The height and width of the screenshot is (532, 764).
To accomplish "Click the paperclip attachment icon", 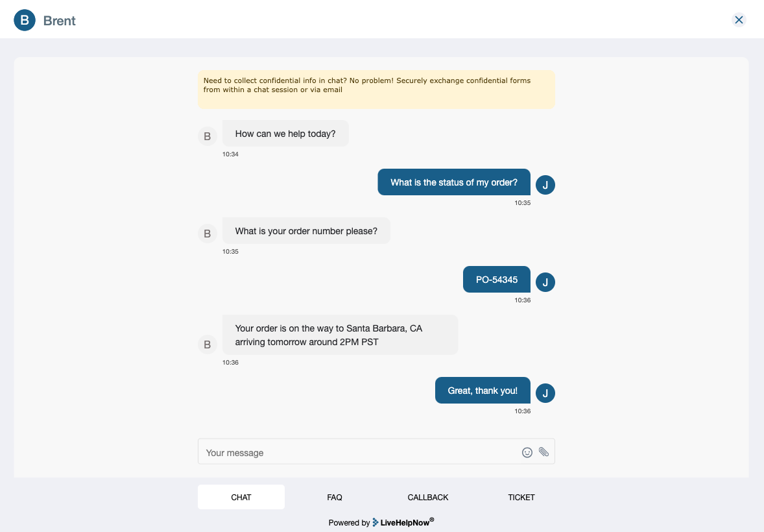I will point(543,452).
